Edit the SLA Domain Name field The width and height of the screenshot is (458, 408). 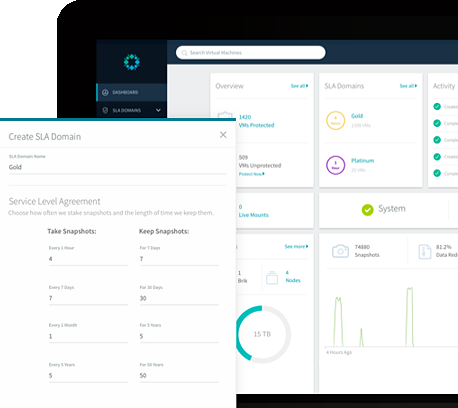[x=118, y=167]
